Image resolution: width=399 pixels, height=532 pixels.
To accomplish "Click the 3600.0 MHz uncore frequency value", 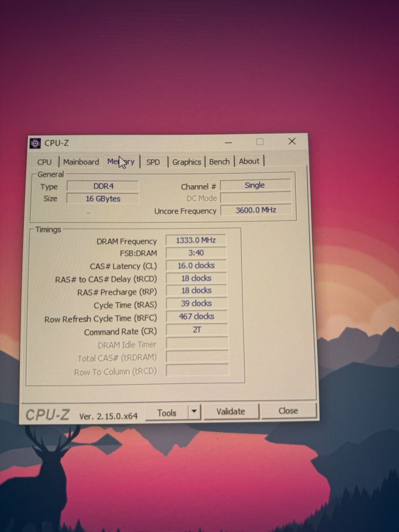I will [256, 210].
